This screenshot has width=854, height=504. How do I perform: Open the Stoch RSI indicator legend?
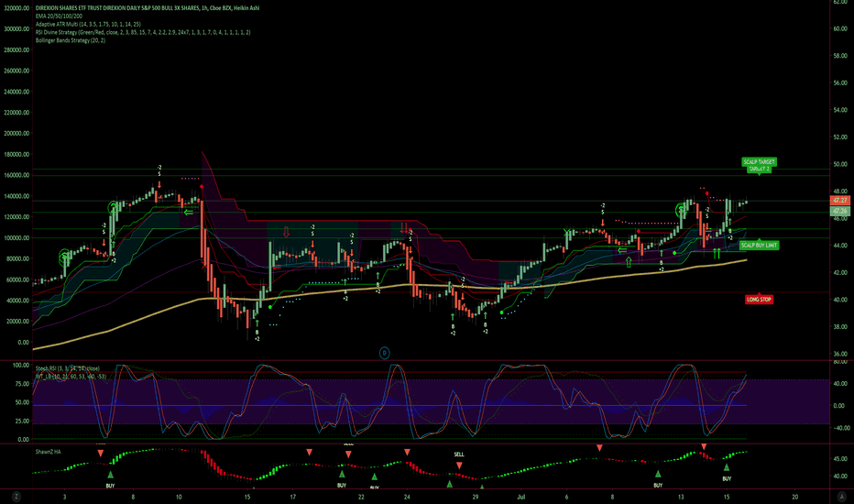67,369
